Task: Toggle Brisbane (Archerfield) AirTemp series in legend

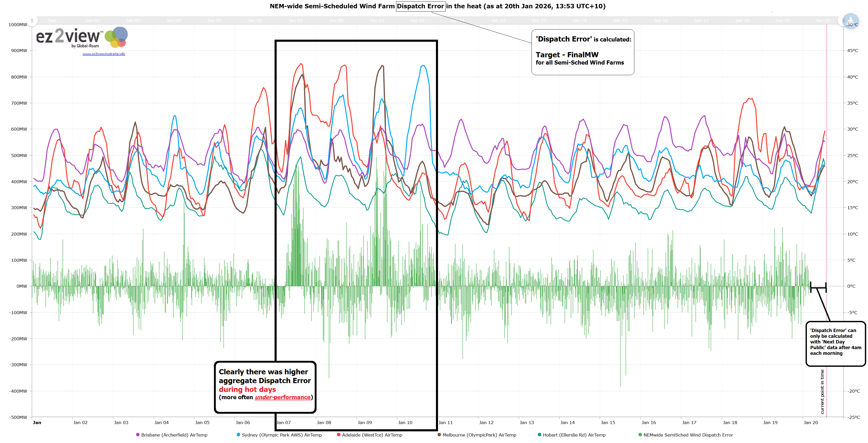Action: tap(172, 435)
